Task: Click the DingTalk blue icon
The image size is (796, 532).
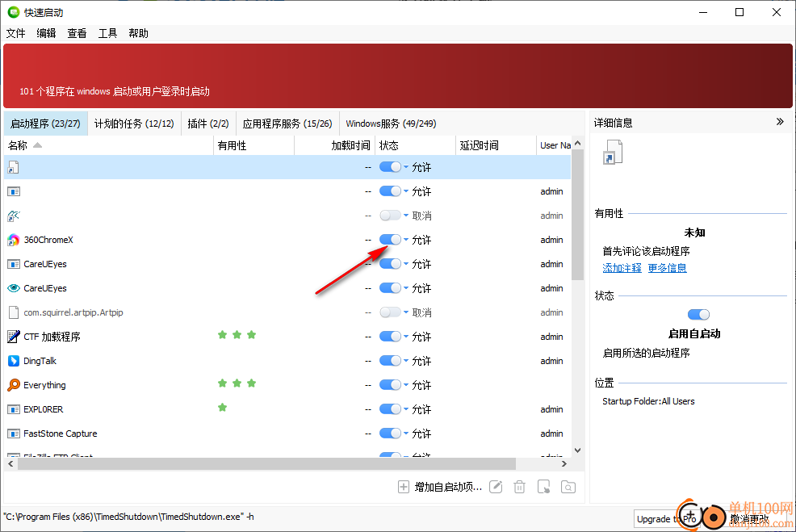Action: point(14,361)
